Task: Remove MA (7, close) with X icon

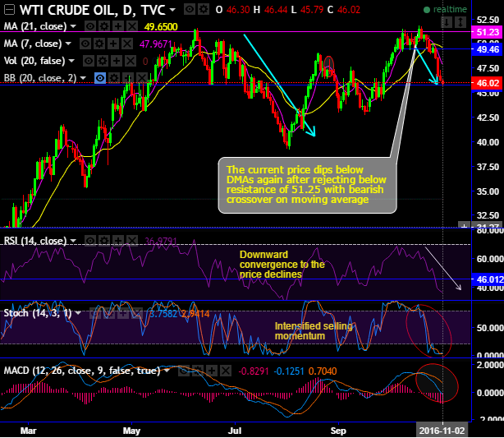Action: [127, 44]
